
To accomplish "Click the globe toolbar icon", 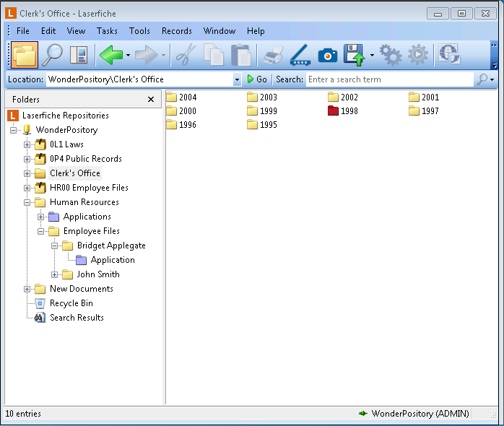I will tap(449, 54).
